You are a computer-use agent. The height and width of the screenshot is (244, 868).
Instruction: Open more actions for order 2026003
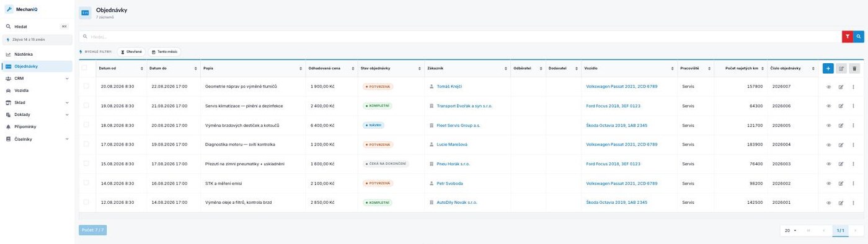pos(854,164)
